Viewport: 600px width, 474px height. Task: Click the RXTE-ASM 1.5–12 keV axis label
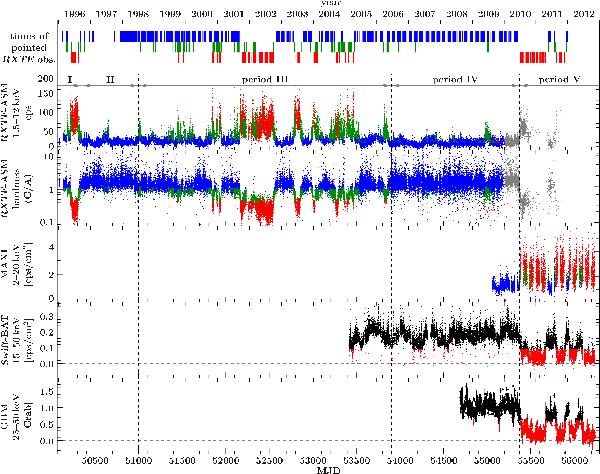pyautogui.click(x=22, y=118)
